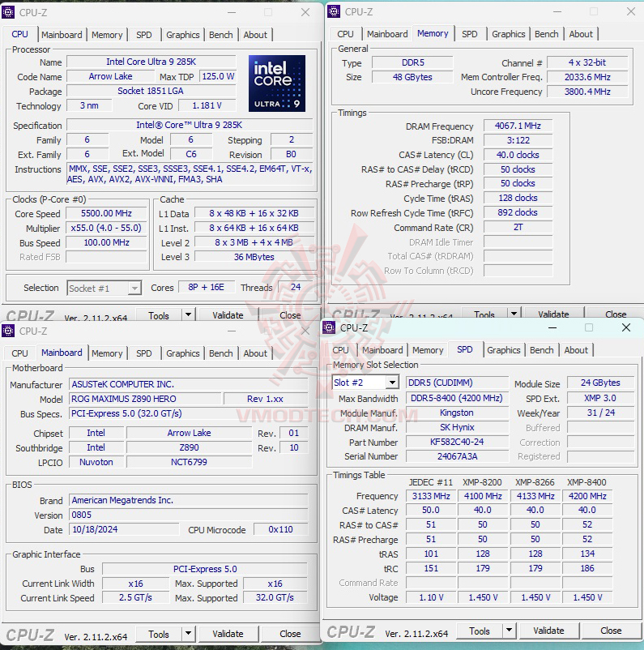
Task: Click DRAM Frequency value 4067.1 MHz
Action: pyautogui.click(x=518, y=126)
